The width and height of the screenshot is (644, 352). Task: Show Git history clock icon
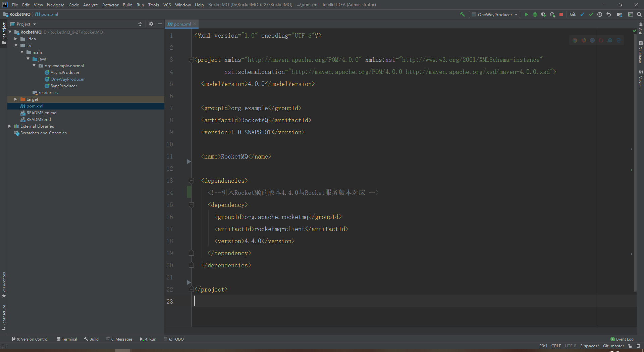click(x=600, y=14)
